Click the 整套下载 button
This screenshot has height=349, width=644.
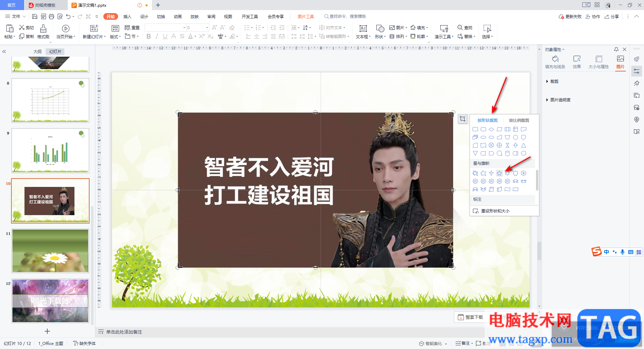click(x=471, y=317)
